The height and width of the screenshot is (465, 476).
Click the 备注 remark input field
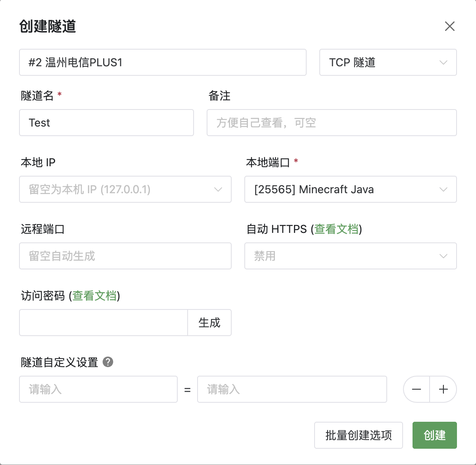(x=332, y=123)
